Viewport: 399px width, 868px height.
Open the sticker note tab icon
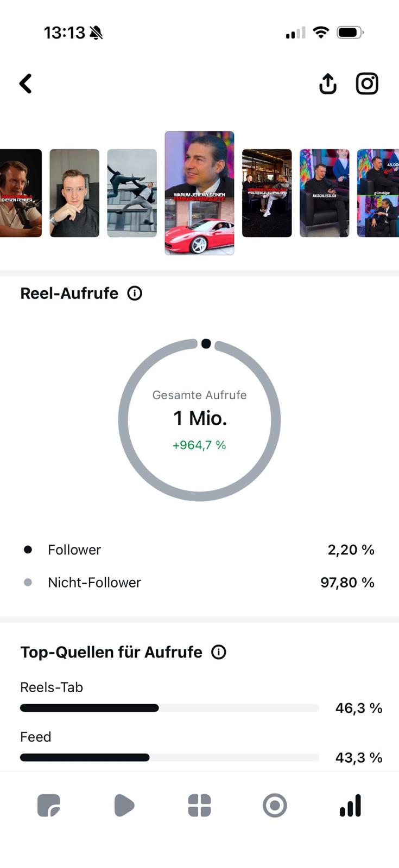(x=49, y=806)
